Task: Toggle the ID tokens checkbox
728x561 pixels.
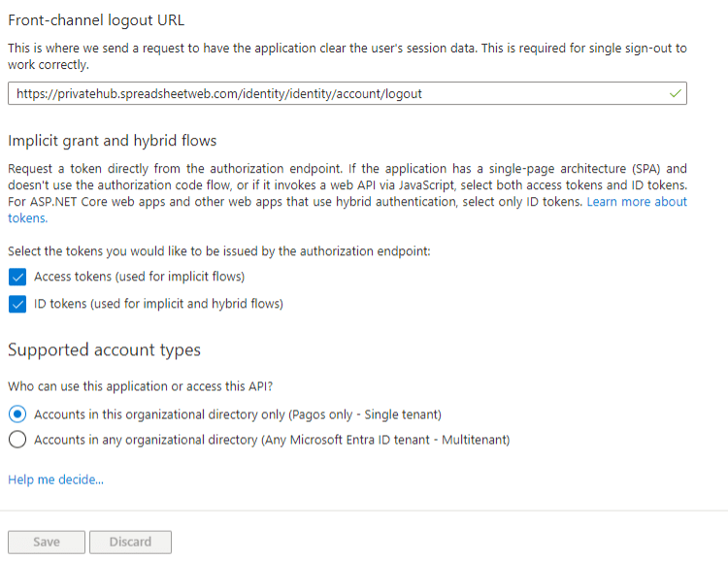Action: 17,304
